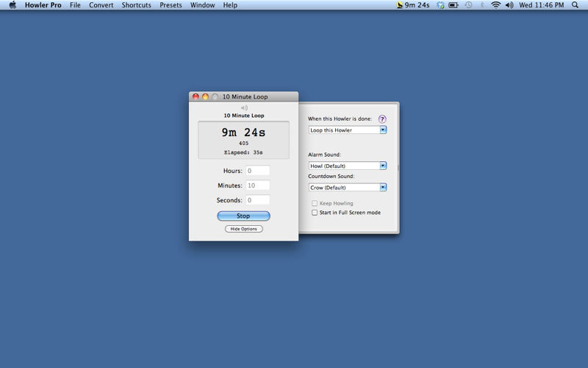This screenshot has width=588, height=368.
Task: Open the Wi-Fi menu icon
Action: coord(495,5)
